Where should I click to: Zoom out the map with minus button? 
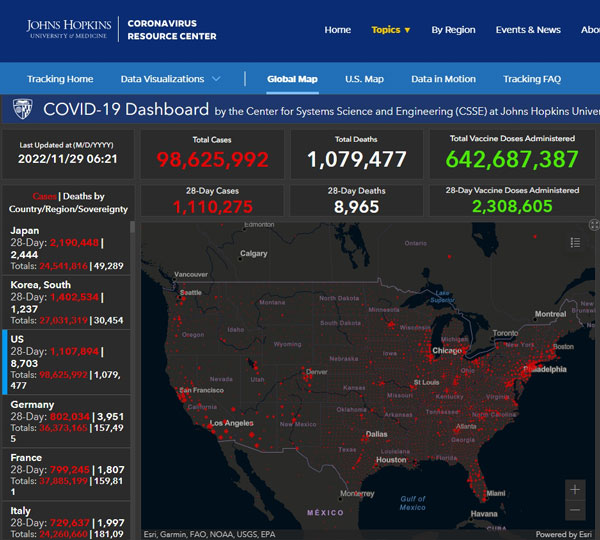click(x=575, y=510)
